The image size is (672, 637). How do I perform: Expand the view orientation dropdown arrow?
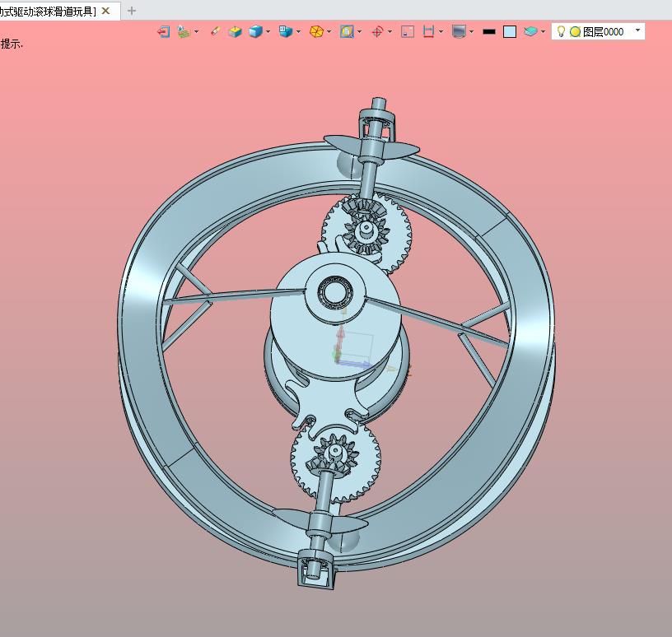point(298,32)
